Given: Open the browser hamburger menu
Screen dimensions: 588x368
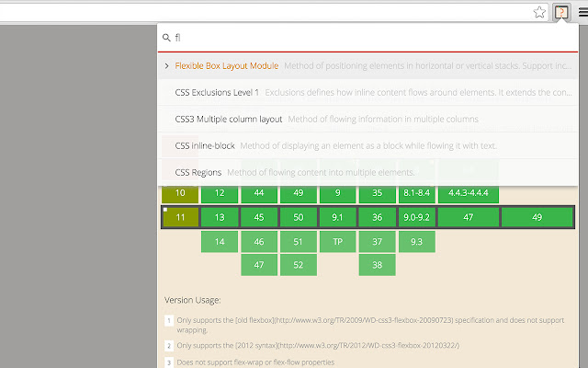Looking at the screenshot, I should [583, 12].
